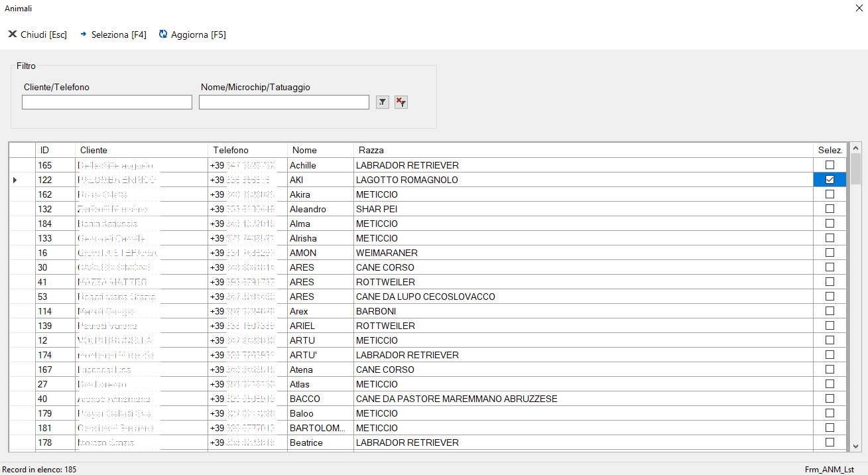Click the clear filter icon with red X
This screenshot has width=868, height=475.
[x=401, y=102]
